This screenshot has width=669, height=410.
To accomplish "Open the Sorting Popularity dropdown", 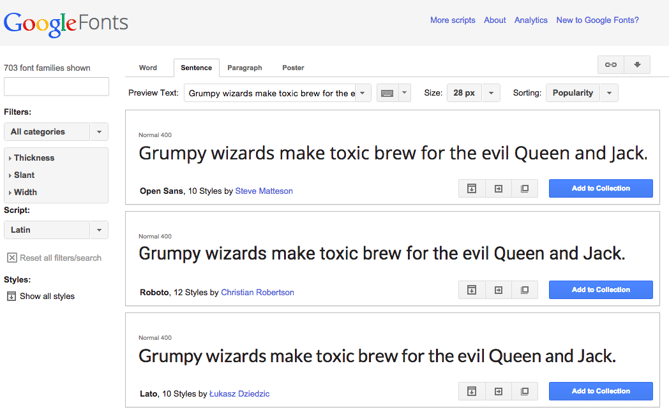I will [581, 93].
